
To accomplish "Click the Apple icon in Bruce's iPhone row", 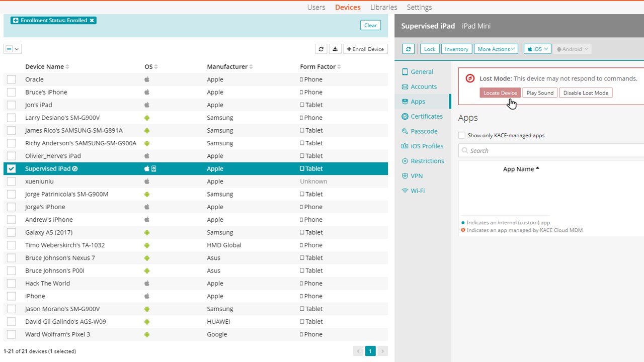I will tap(147, 93).
